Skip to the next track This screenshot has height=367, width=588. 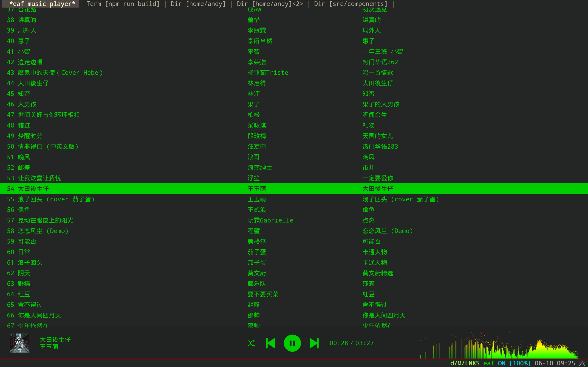pyautogui.click(x=314, y=343)
